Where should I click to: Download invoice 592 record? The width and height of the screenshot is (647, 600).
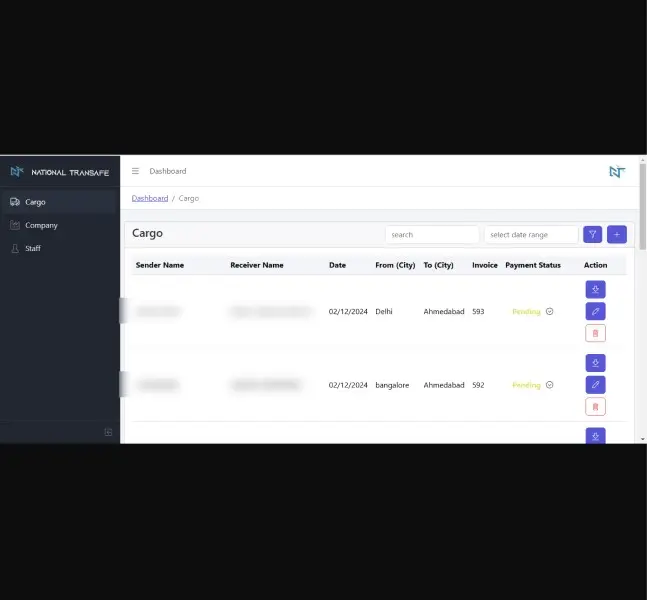pos(595,363)
